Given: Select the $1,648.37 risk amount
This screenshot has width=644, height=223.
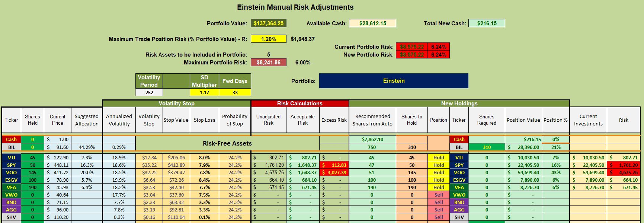Looking at the screenshot, I should [x=303, y=39].
